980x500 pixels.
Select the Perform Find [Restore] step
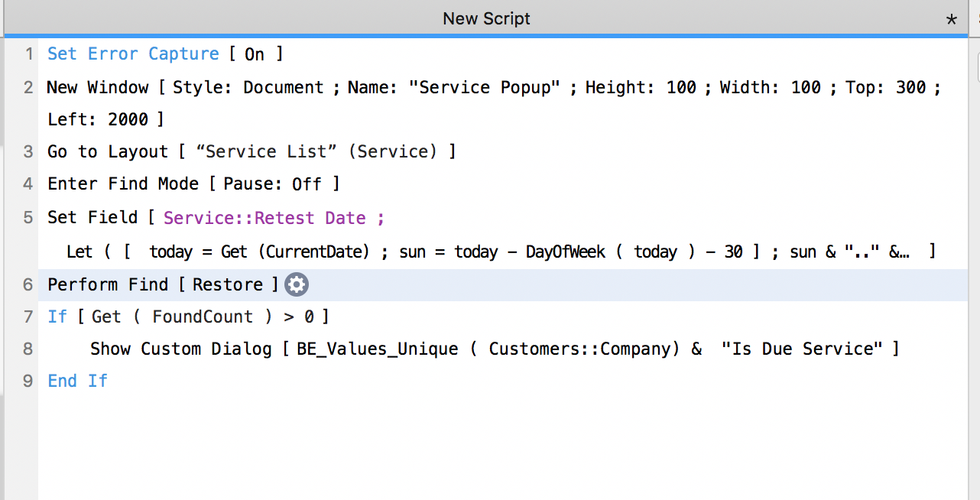coord(163,284)
